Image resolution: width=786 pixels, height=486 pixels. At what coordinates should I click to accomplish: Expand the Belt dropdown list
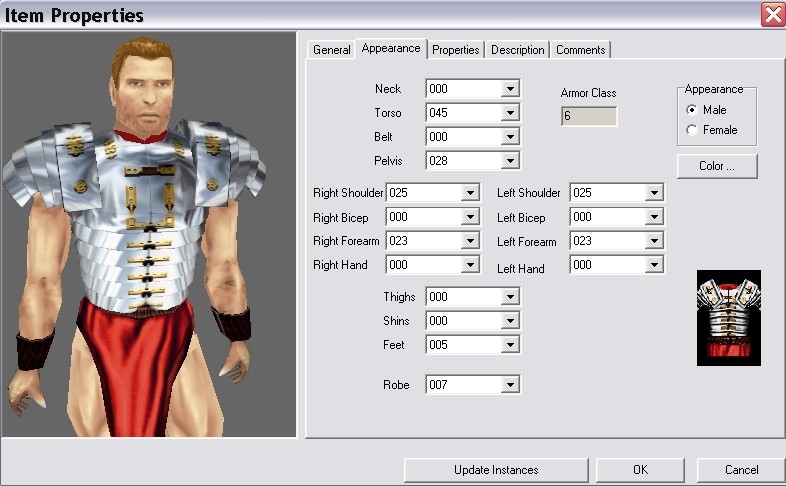pyautogui.click(x=510, y=137)
